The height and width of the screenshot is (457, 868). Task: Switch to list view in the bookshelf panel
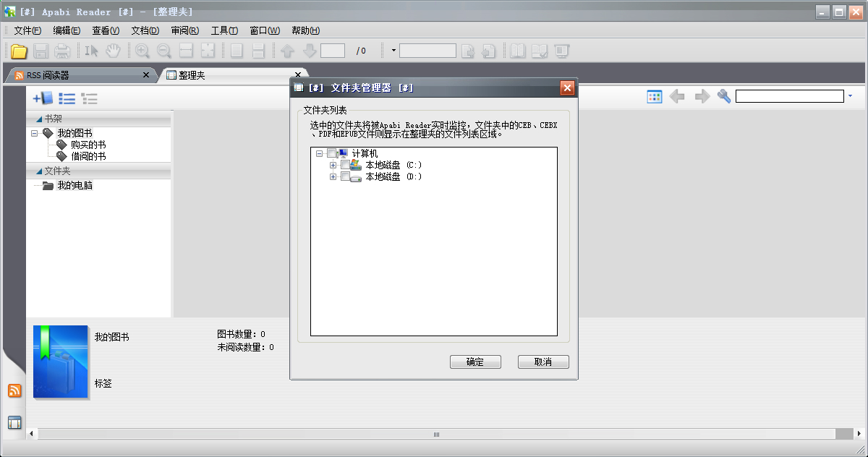[67, 98]
